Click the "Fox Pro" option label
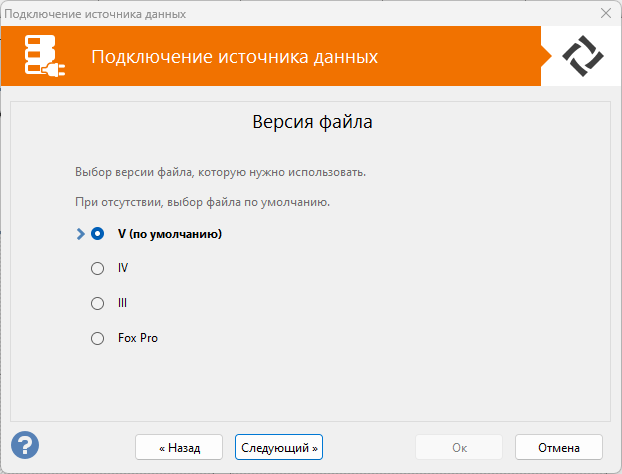Viewport: 622px width, 474px height. pos(138,338)
